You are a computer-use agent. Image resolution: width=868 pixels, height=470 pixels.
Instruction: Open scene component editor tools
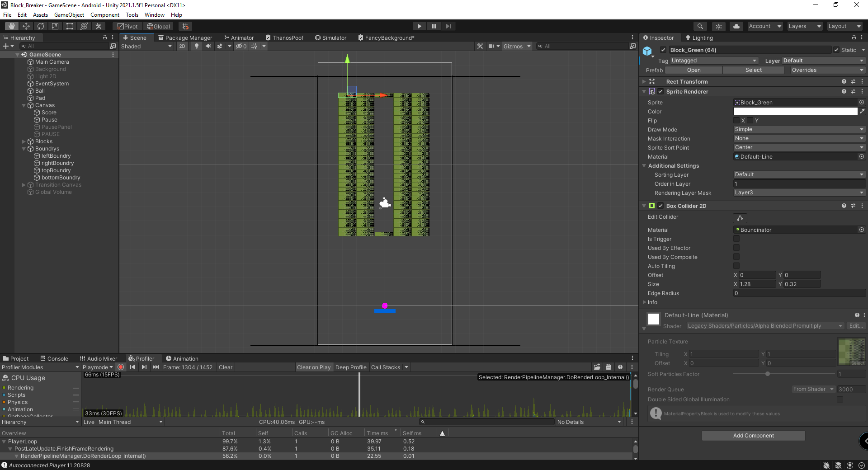point(480,46)
